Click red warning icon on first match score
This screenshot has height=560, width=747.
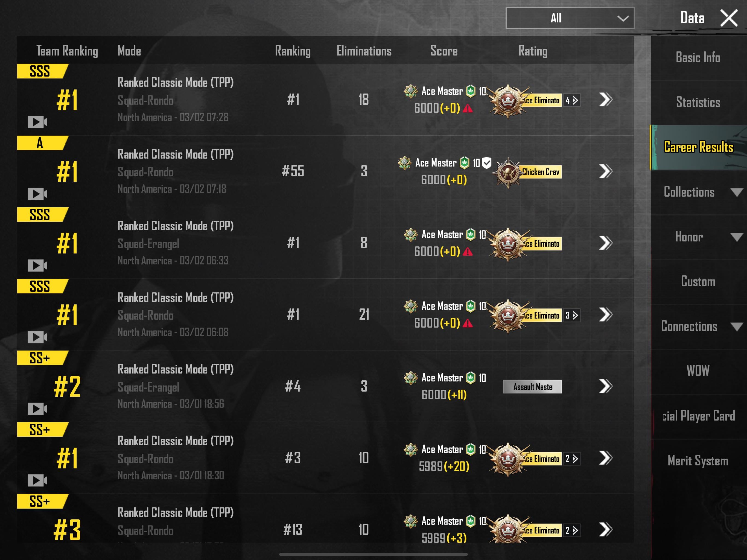pos(468,109)
